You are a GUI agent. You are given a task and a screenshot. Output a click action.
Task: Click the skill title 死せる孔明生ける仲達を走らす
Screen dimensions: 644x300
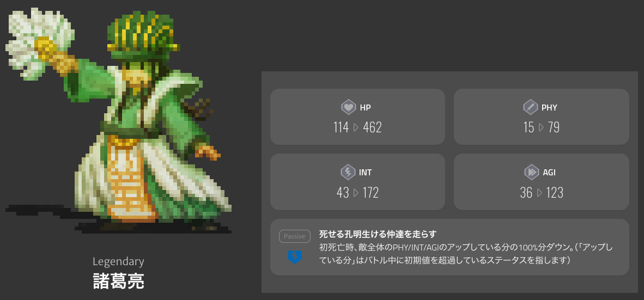[378, 234]
